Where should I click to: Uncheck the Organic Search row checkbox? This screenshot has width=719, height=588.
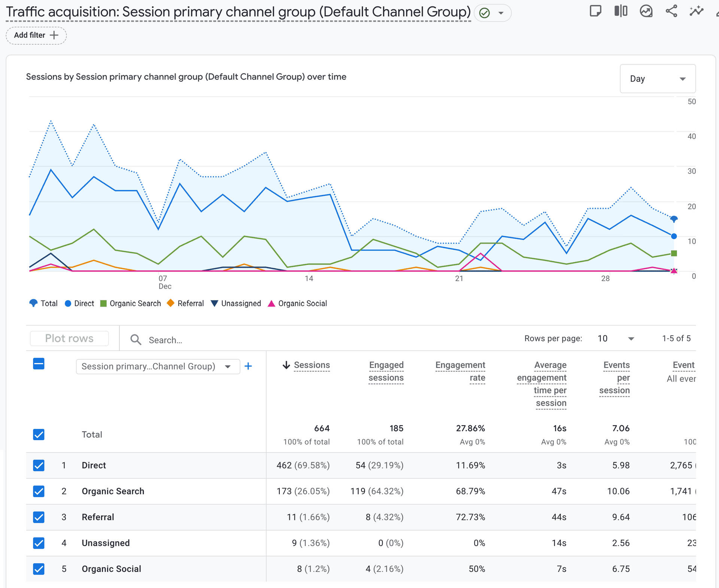(x=39, y=491)
